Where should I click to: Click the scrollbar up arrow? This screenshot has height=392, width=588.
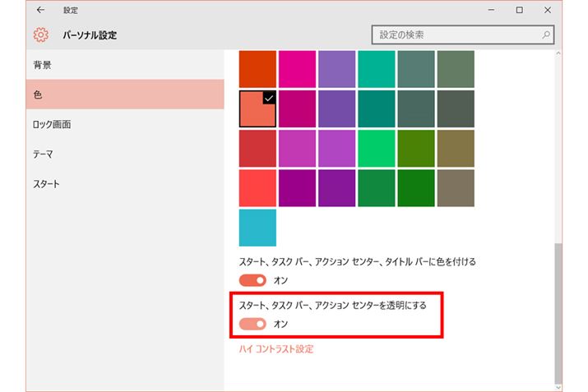point(559,56)
